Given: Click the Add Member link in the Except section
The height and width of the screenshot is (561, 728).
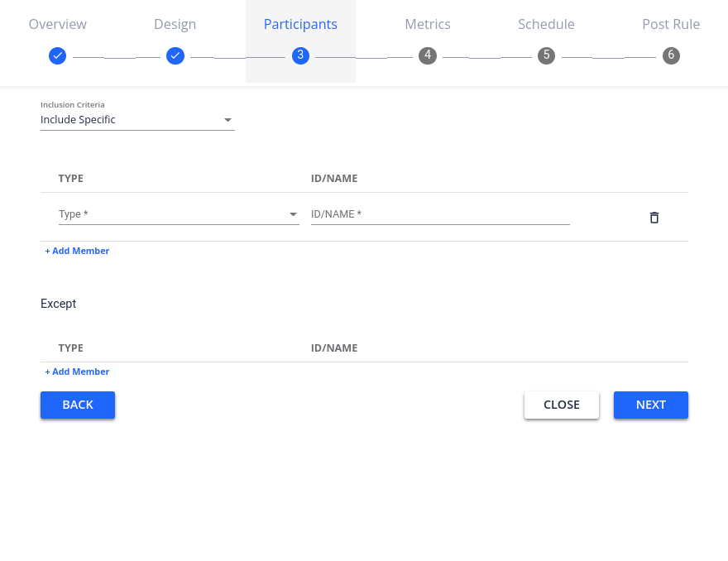Looking at the screenshot, I should click(x=77, y=371).
